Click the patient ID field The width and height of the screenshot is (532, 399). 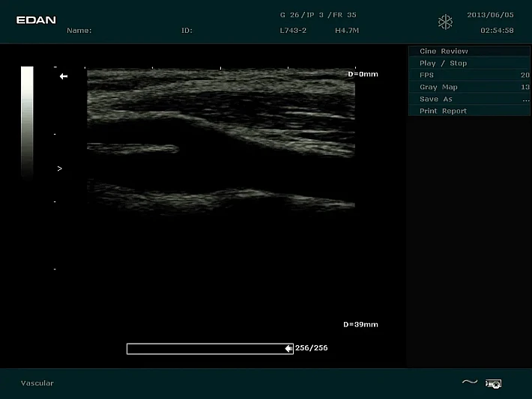[x=187, y=31]
